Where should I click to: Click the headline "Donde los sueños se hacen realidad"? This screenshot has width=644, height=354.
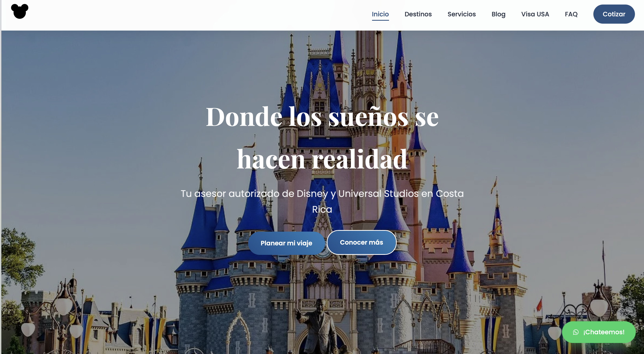322,138
